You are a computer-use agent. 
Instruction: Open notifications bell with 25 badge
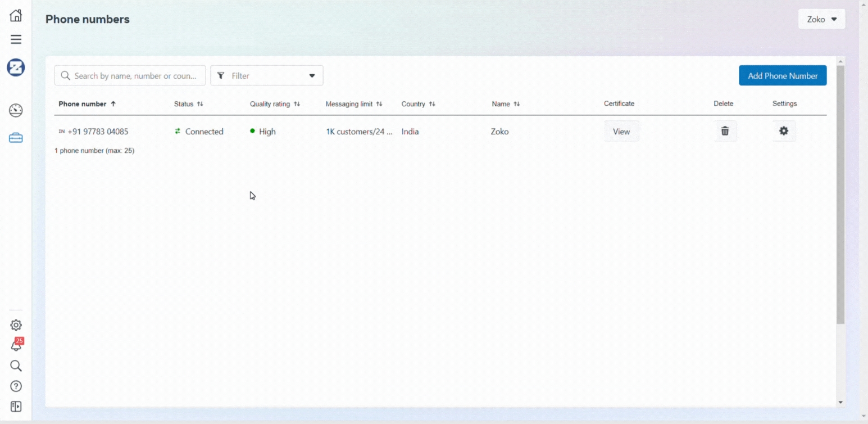(16, 345)
